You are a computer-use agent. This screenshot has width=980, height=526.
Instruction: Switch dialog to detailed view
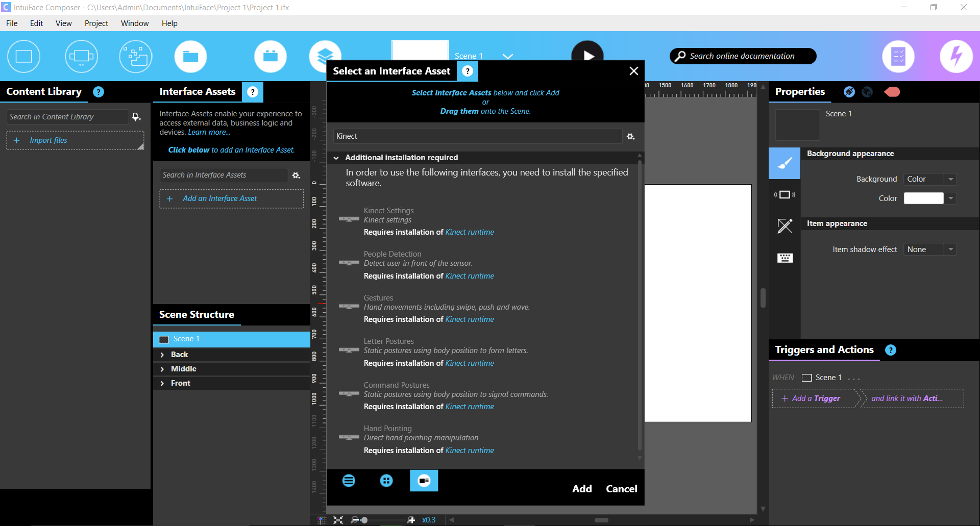point(424,481)
